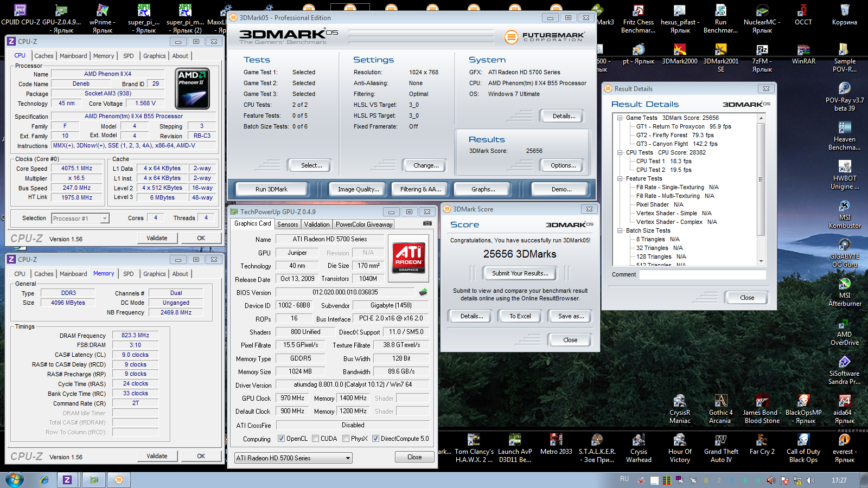868x488 pixels.
Task: Click the Result Details vertical scrollbar
Action: click(761, 189)
